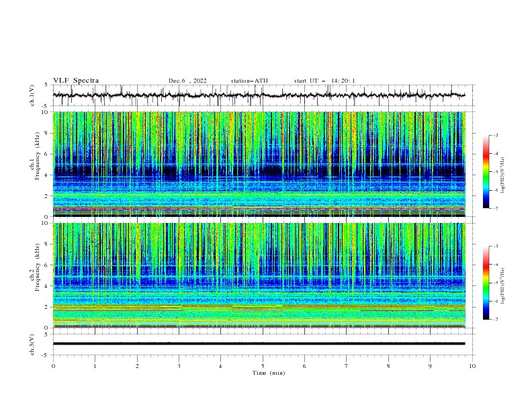Screen dimensions: 532x411
Task: Click time axis tick label "6"
Action: tap(304, 366)
